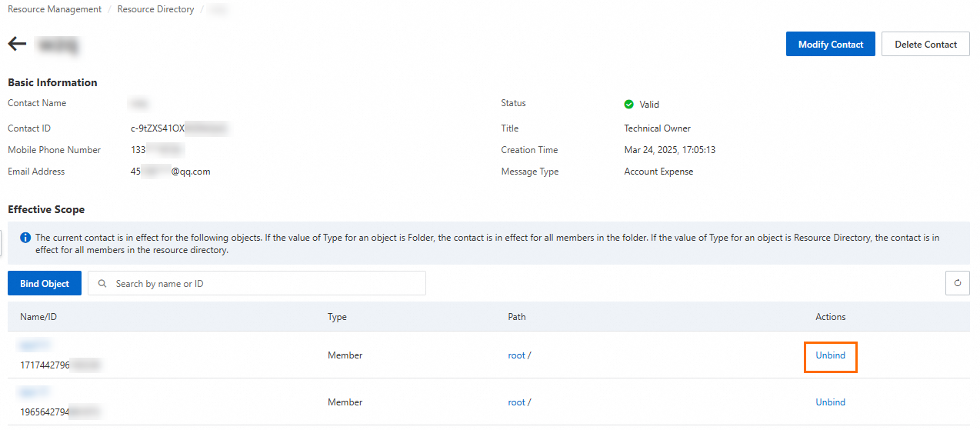
Task: Click the Member type cell for 1965642794
Action: coord(345,402)
